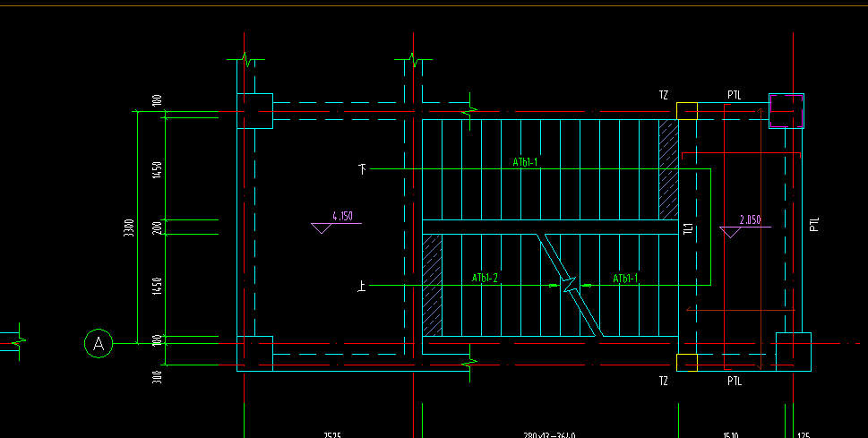
Task: Select the TL1 beam label
Action: (688, 228)
